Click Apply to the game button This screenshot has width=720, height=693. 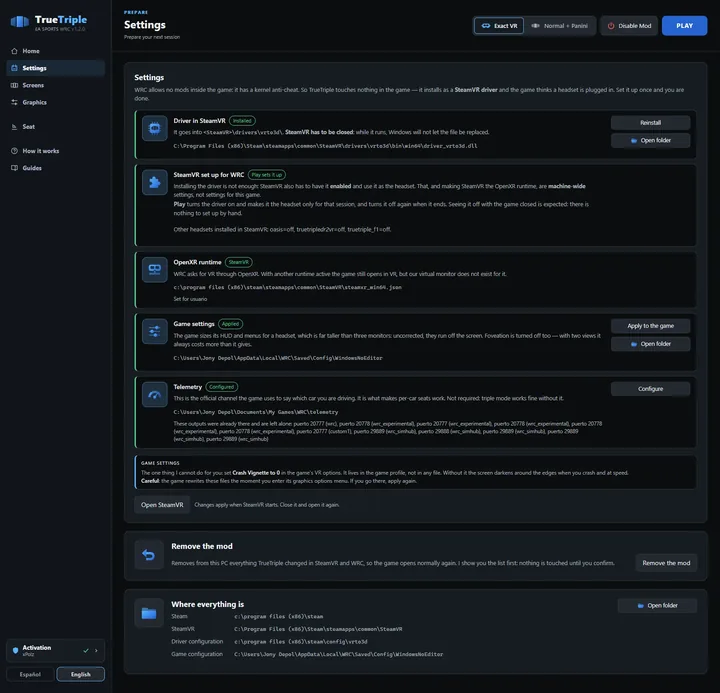click(x=650, y=326)
